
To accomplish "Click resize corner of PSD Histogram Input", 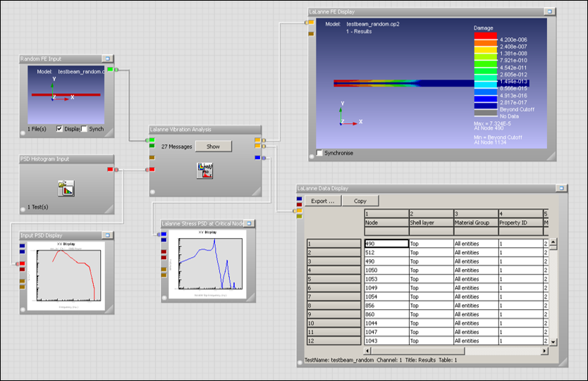I will (109, 209).
